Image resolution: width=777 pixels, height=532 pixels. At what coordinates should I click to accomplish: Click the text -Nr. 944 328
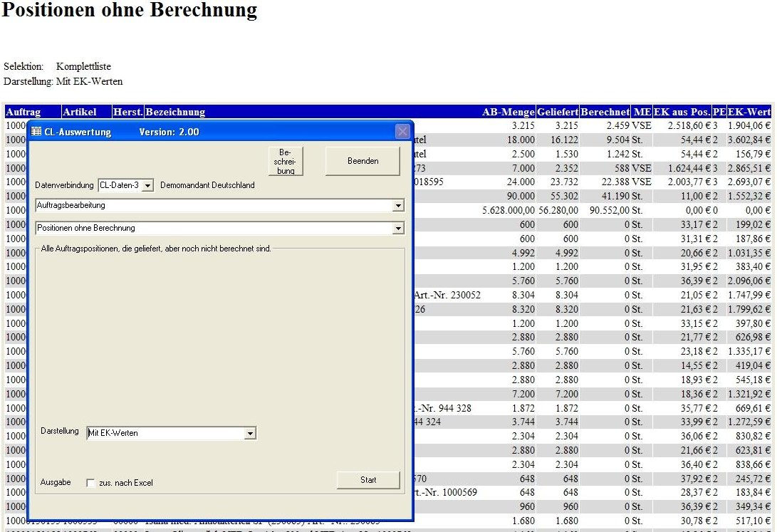pyautogui.click(x=443, y=409)
